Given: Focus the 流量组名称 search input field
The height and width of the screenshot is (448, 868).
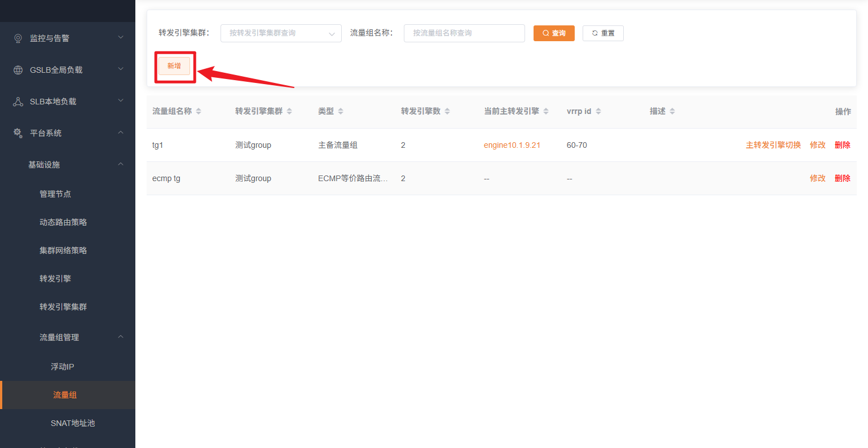Looking at the screenshot, I should coord(464,33).
